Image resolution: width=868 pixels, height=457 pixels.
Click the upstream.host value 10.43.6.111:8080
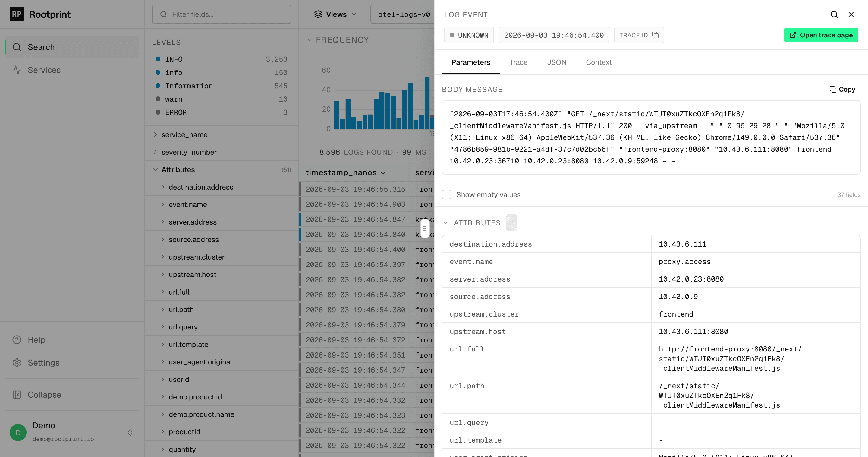(693, 332)
